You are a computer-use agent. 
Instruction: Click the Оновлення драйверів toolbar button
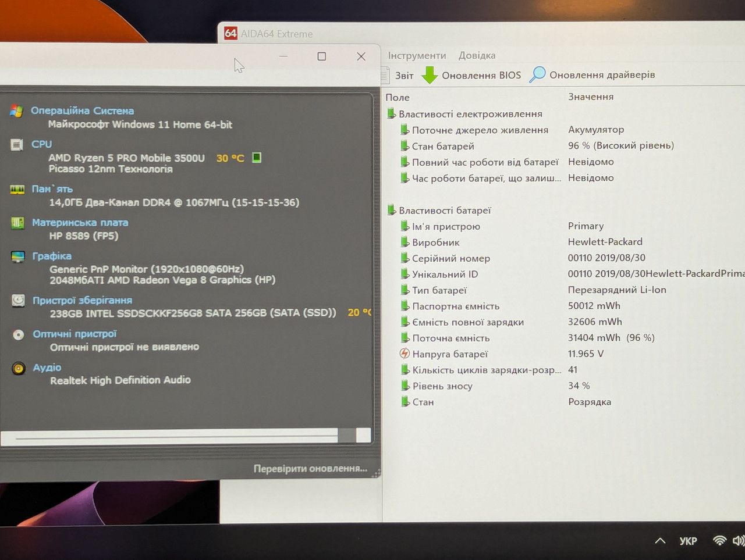[x=593, y=74]
